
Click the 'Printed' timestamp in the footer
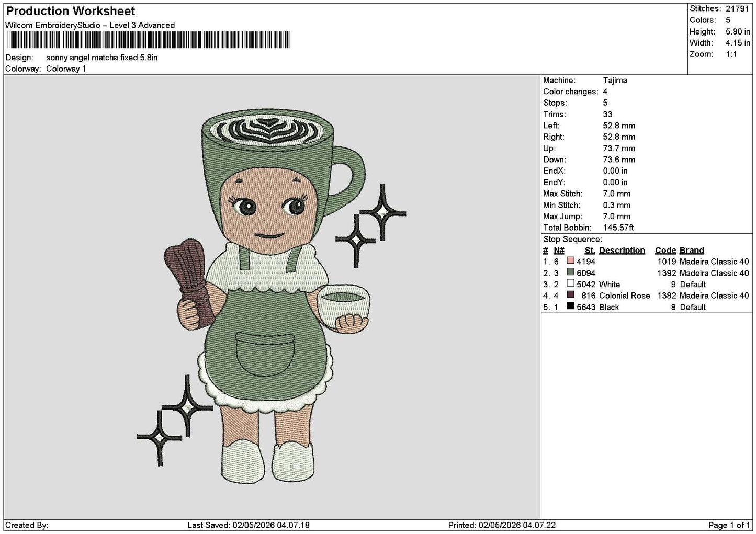click(x=502, y=525)
